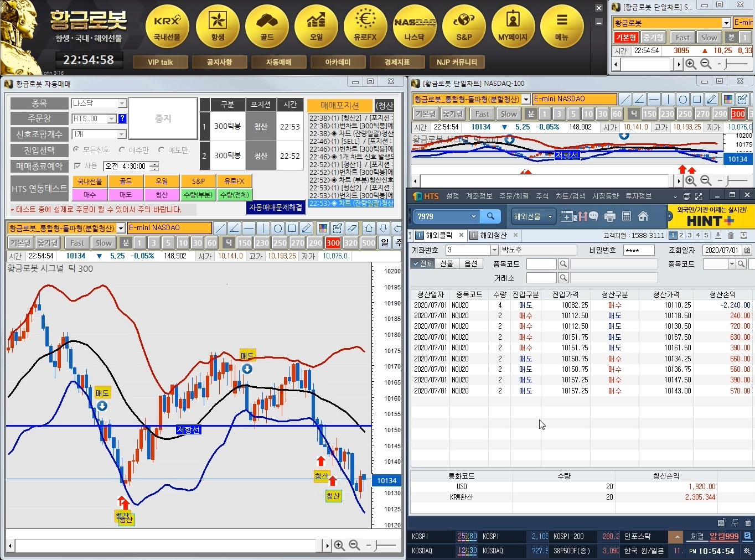Switch to the 150 tick interval in main chart
755x560 pixels.
tap(245, 243)
